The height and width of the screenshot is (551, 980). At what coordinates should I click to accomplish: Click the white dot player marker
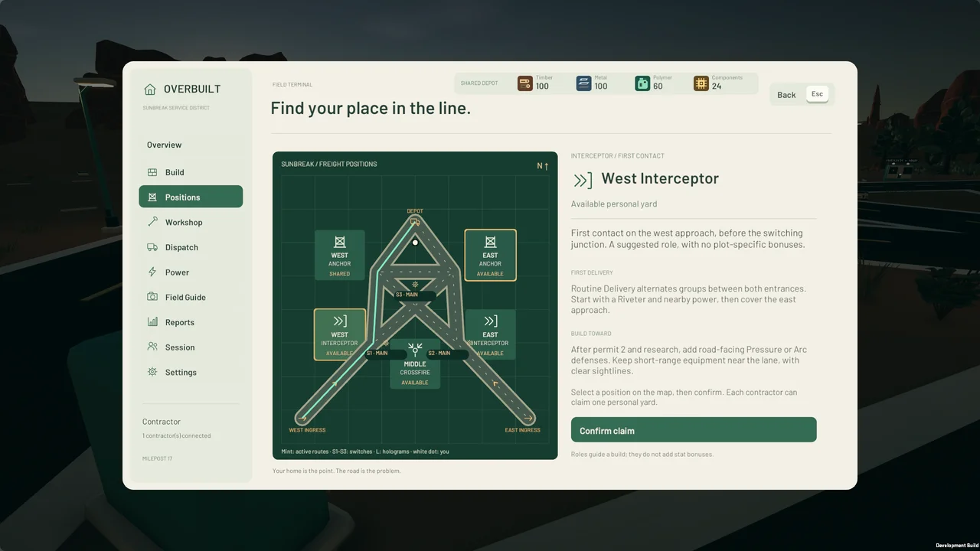pos(415,243)
